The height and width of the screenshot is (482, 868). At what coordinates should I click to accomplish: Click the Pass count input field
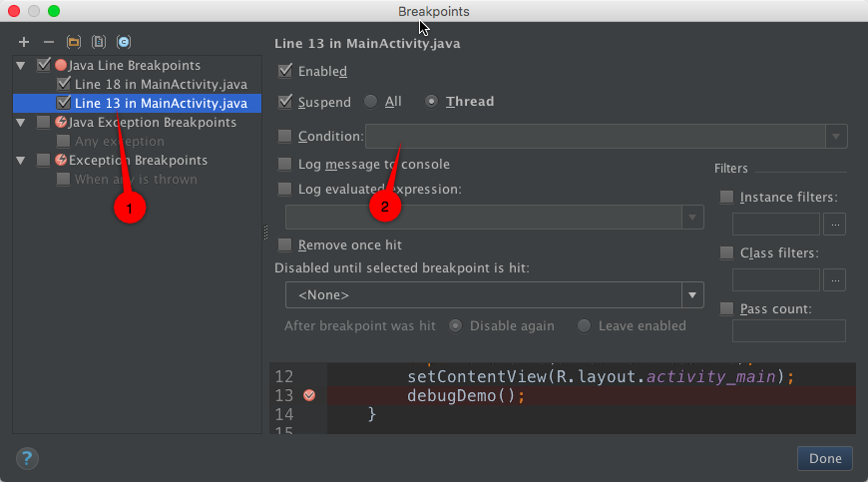[788, 330]
